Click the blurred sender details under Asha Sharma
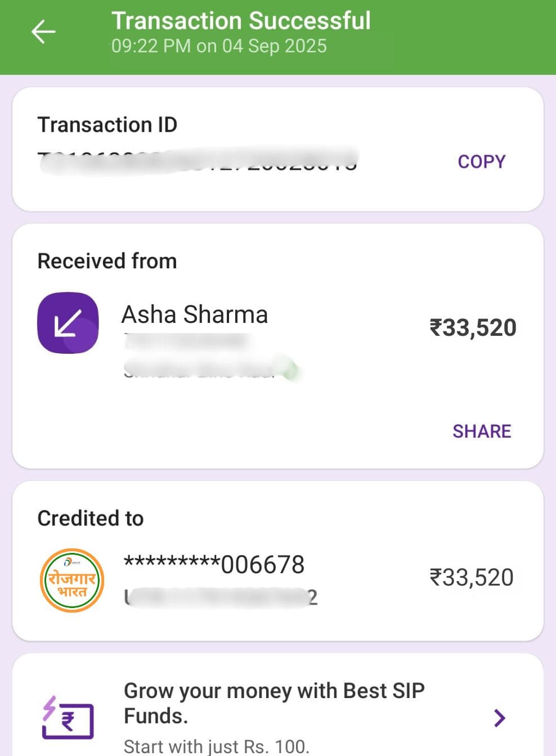556x756 pixels. [x=203, y=355]
